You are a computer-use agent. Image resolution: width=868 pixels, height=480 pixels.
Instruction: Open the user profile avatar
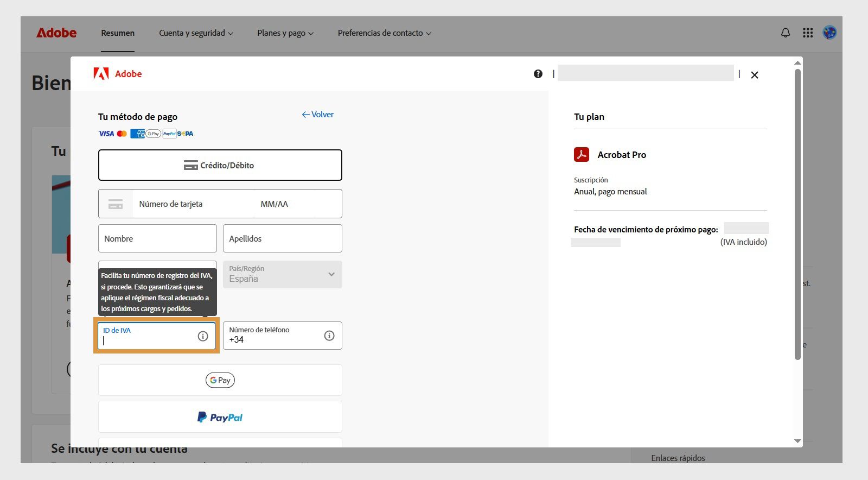829,33
